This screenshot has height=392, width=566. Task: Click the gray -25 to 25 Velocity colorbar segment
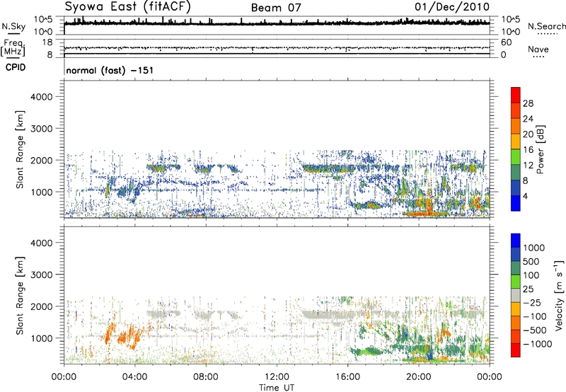[x=516, y=295]
